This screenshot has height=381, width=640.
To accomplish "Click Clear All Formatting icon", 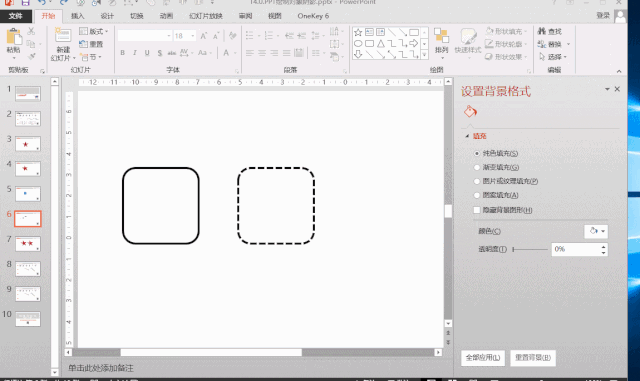I will [233, 36].
